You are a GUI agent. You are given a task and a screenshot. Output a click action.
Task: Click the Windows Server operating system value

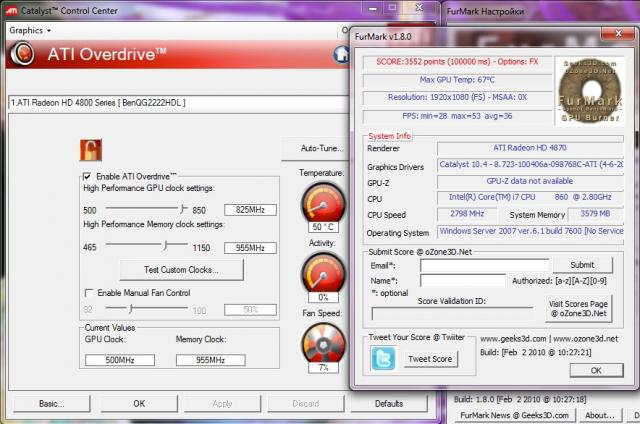click(x=531, y=231)
